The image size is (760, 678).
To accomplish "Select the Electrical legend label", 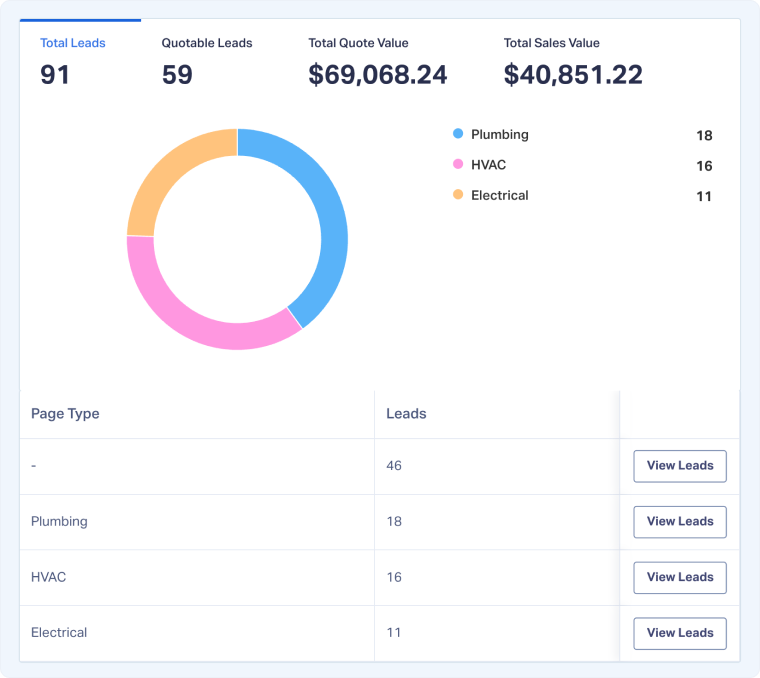I will pyautogui.click(x=499, y=195).
